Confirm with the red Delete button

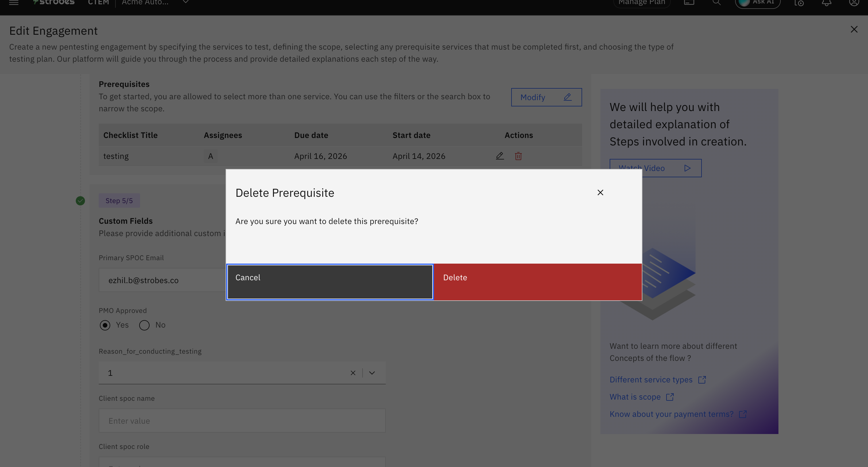(537, 282)
